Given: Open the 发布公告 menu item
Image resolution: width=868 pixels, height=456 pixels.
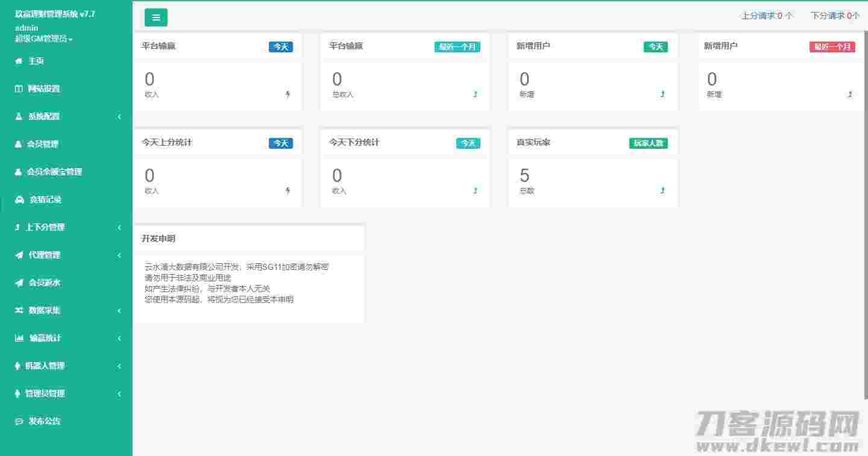Looking at the screenshot, I should tap(66, 421).
